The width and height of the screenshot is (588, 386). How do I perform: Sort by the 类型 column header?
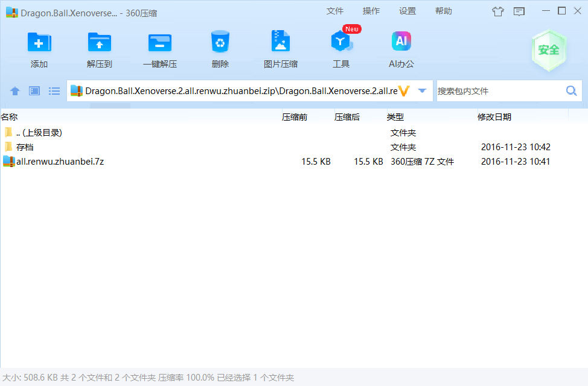point(432,117)
